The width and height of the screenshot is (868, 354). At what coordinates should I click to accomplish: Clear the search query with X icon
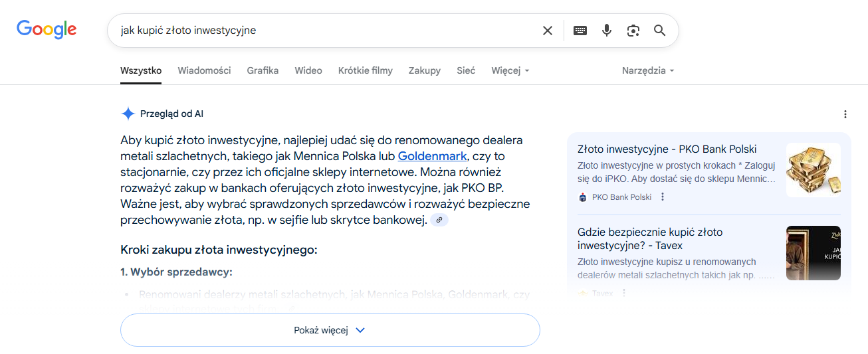tap(548, 31)
